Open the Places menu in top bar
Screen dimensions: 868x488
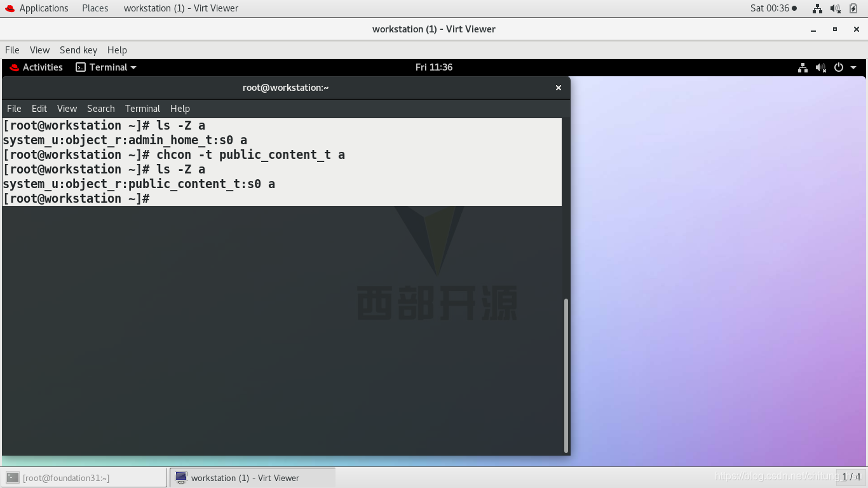coord(95,8)
